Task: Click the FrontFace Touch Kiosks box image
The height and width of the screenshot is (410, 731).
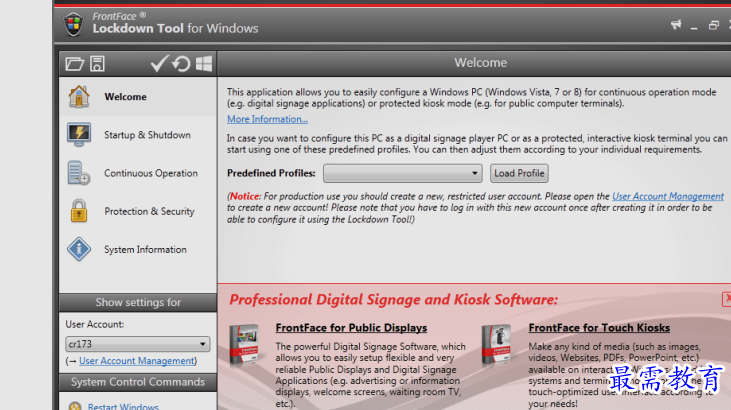Action: [x=497, y=344]
